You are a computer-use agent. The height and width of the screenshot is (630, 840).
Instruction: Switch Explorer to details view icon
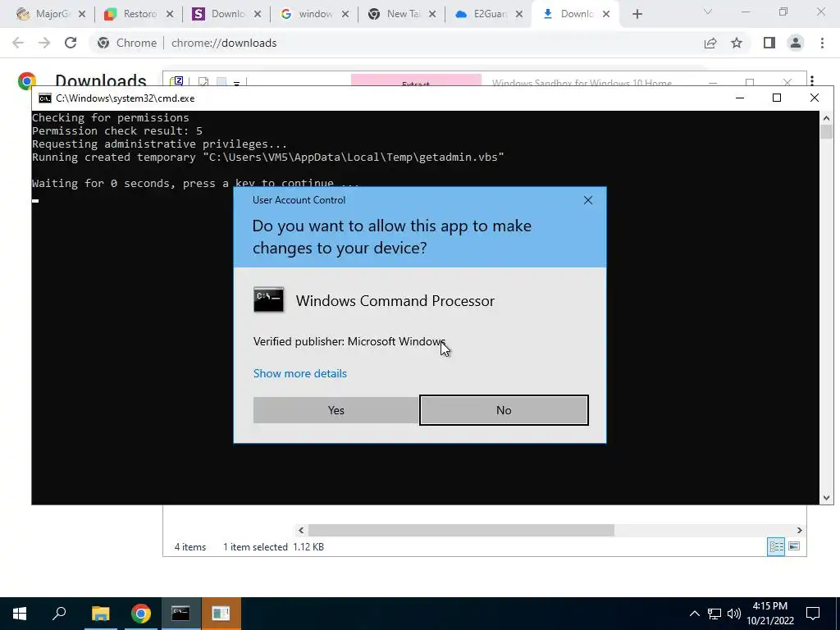(x=776, y=546)
